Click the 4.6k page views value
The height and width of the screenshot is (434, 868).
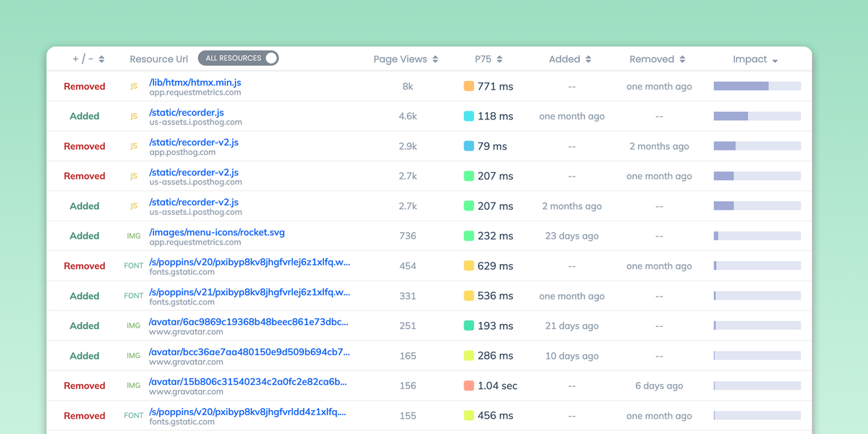(x=408, y=116)
